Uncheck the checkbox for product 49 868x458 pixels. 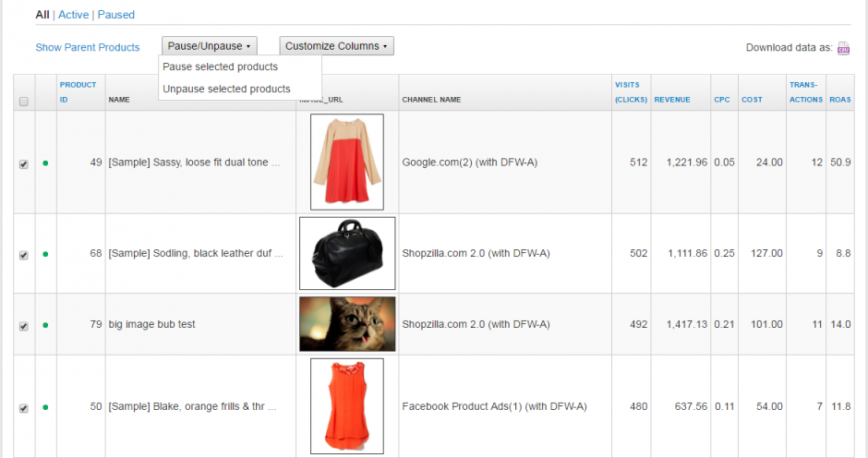coord(24,164)
